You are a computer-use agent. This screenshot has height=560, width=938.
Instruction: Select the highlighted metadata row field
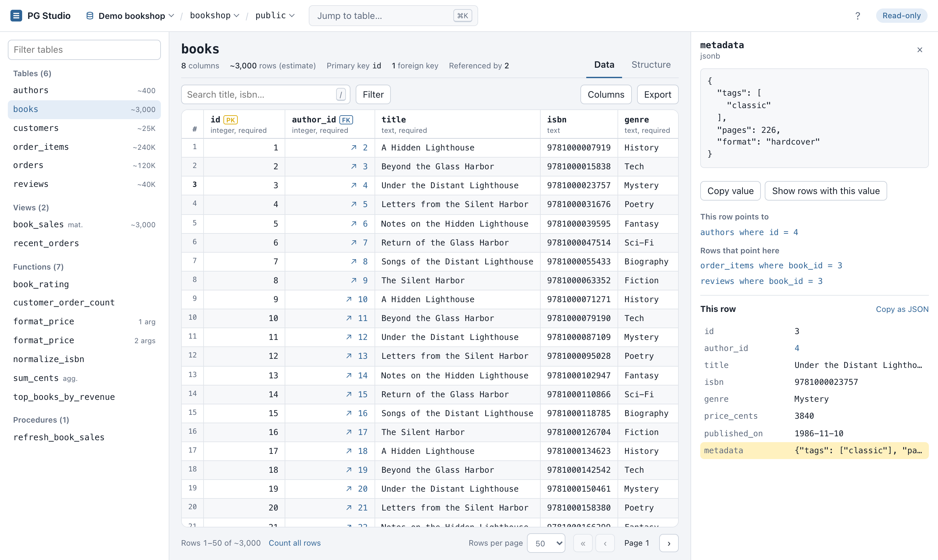(x=814, y=450)
